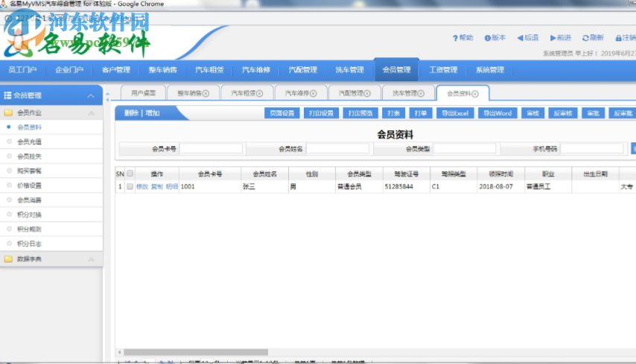Open the 汽配管理 main menu
636x364 pixels.
pyautogui.click(x=302, y=70)
